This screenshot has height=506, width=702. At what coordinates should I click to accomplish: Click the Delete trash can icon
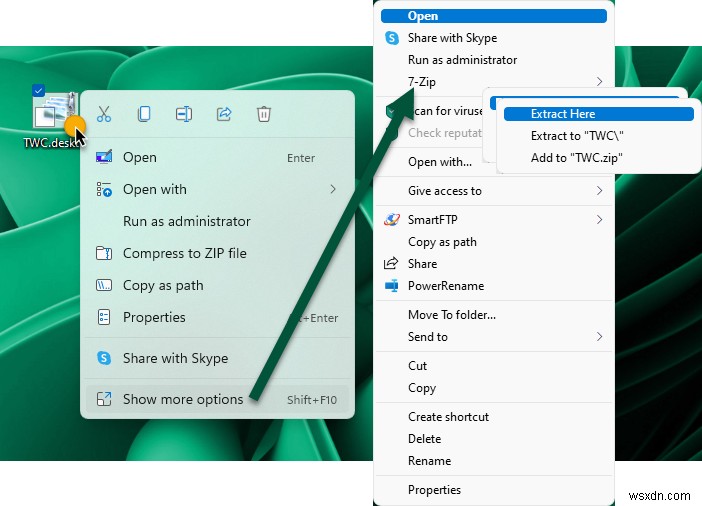click(x=264, y=114)
